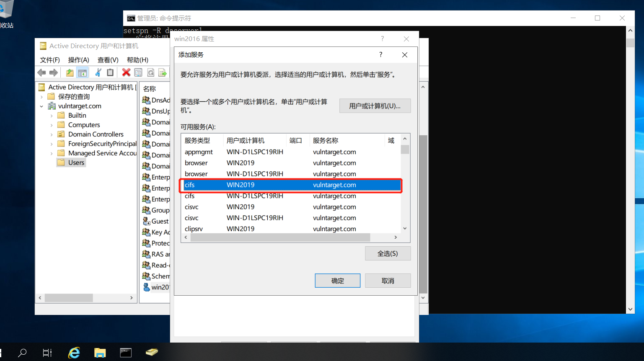The width and height of the screenshot is (644, 361).
Task: Click the Export list toolbar icon
Action: tap(163, 72)
